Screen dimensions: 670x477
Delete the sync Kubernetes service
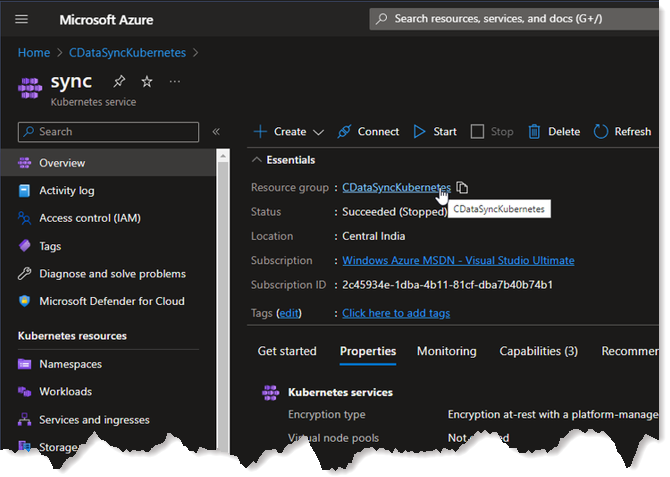pos(554,132)
